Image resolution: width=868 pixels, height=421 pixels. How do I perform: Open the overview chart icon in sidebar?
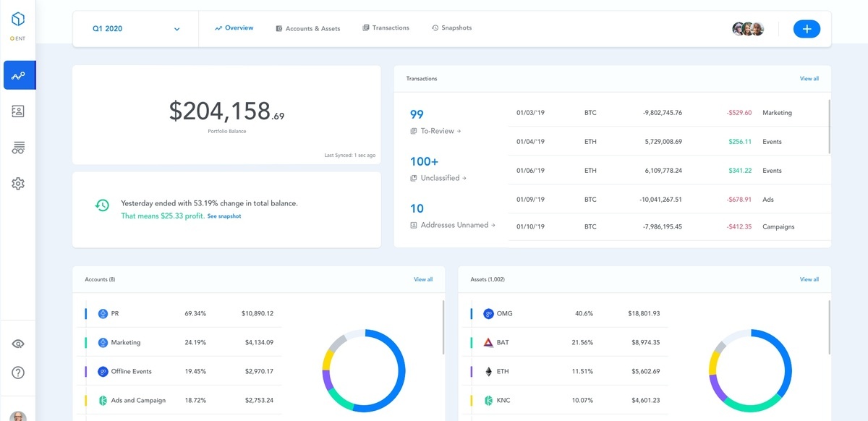[x=18, y=75]
